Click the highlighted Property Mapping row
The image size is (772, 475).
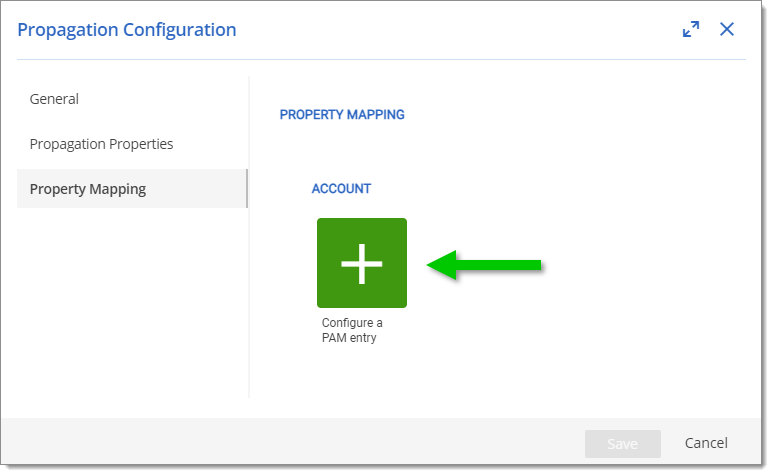pos(132,189)
